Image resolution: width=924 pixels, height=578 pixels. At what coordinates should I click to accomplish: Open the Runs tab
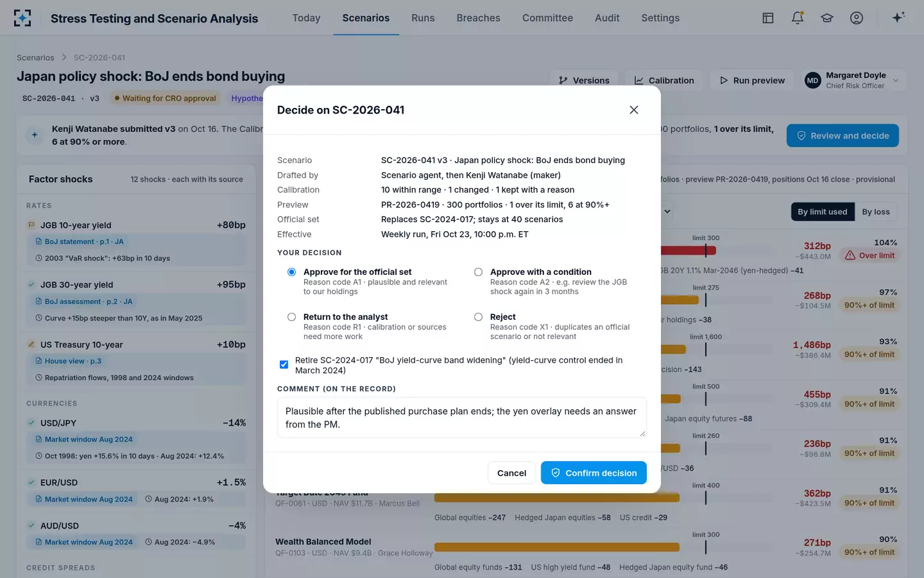[x=423, y=18]
